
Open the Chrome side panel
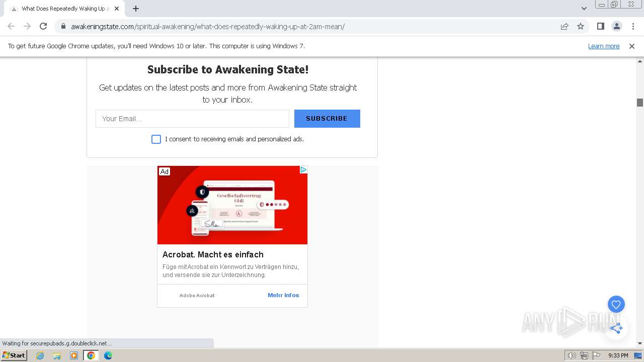(600, 26)
